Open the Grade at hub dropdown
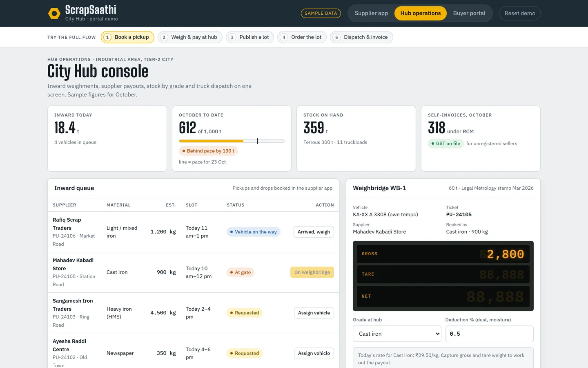588x368 pixels. coord(397,334)
